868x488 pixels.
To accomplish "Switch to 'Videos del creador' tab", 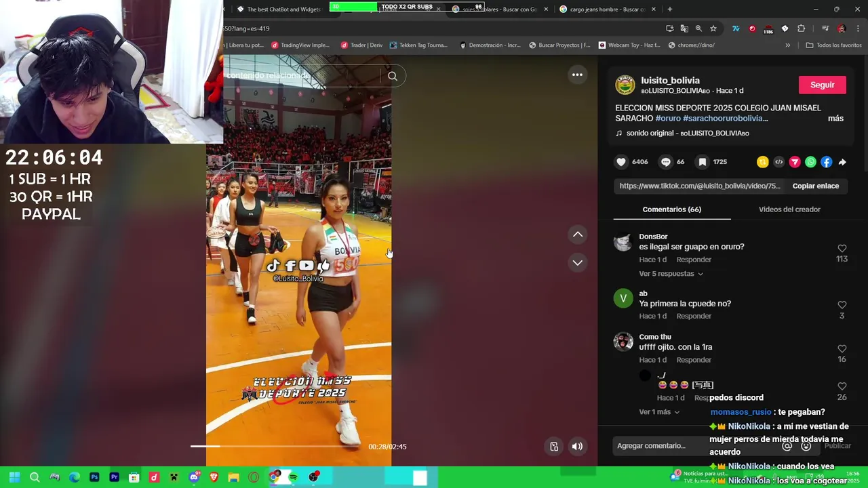I will 789,209.
